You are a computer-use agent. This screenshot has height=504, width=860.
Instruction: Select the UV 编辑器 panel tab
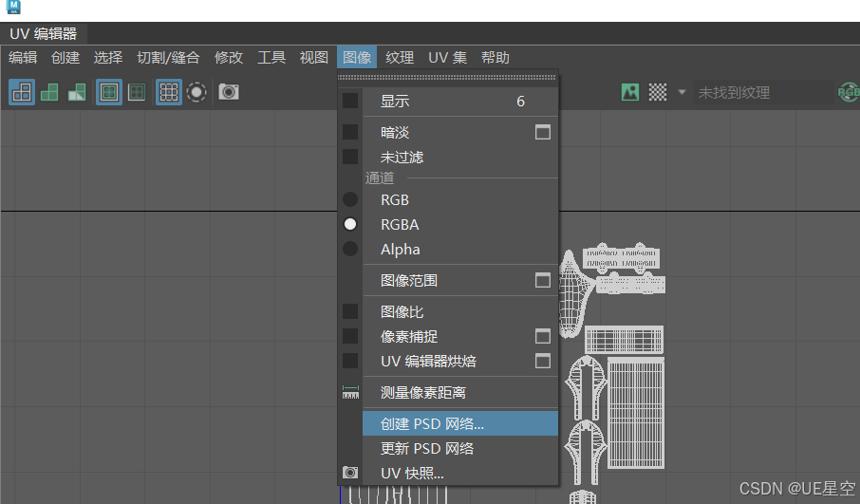pyautogui.click(x=44, y=34)
